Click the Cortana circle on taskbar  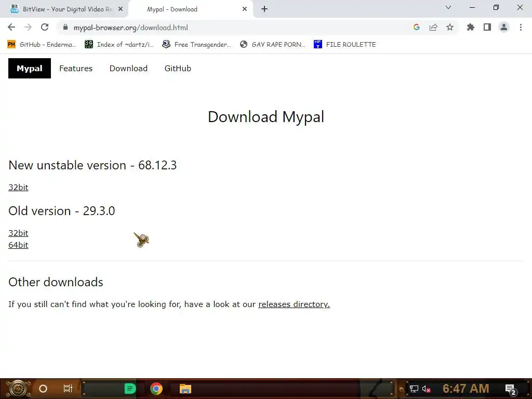tap(43, 389)
